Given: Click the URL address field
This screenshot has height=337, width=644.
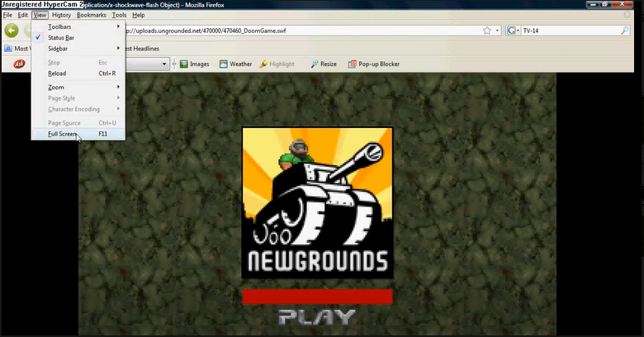Looking at the screenshot, I should [x=302, y=31].
